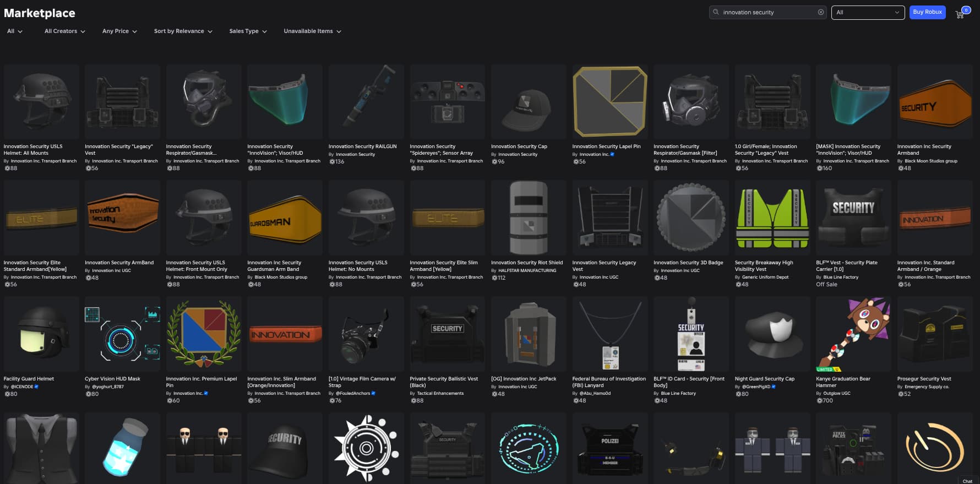
Task: Click the 112 price under Riot Shield
Action: 499,278
